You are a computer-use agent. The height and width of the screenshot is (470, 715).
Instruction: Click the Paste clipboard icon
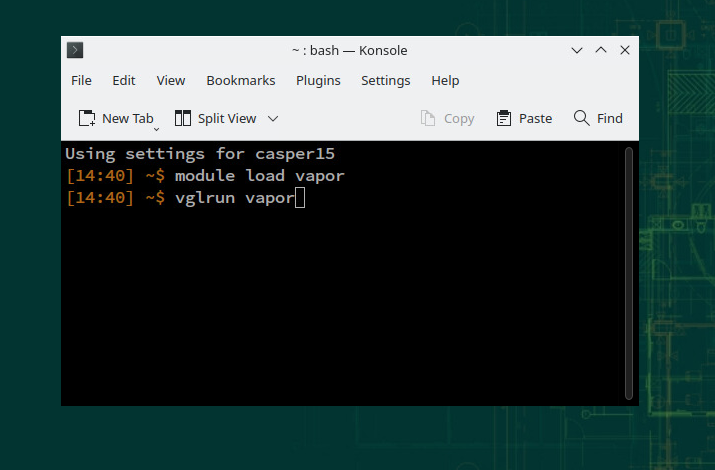[504, 118]
